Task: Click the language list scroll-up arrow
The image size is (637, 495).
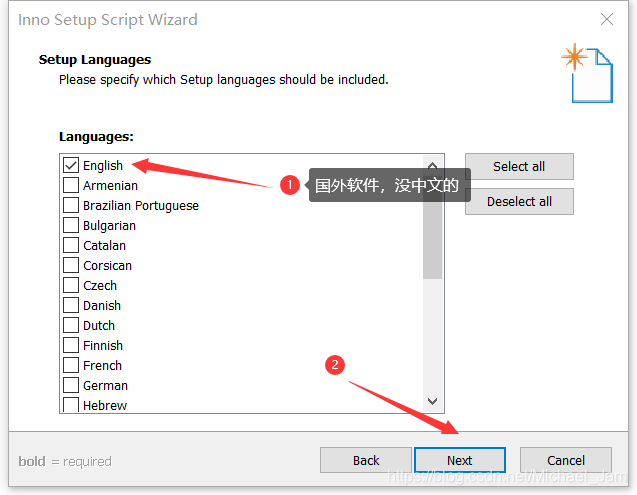Action: coord(432,165)
